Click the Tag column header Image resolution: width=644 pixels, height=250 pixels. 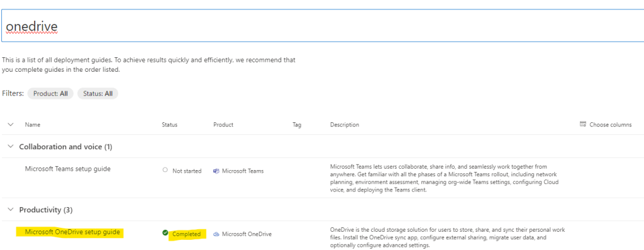point(297,125)
